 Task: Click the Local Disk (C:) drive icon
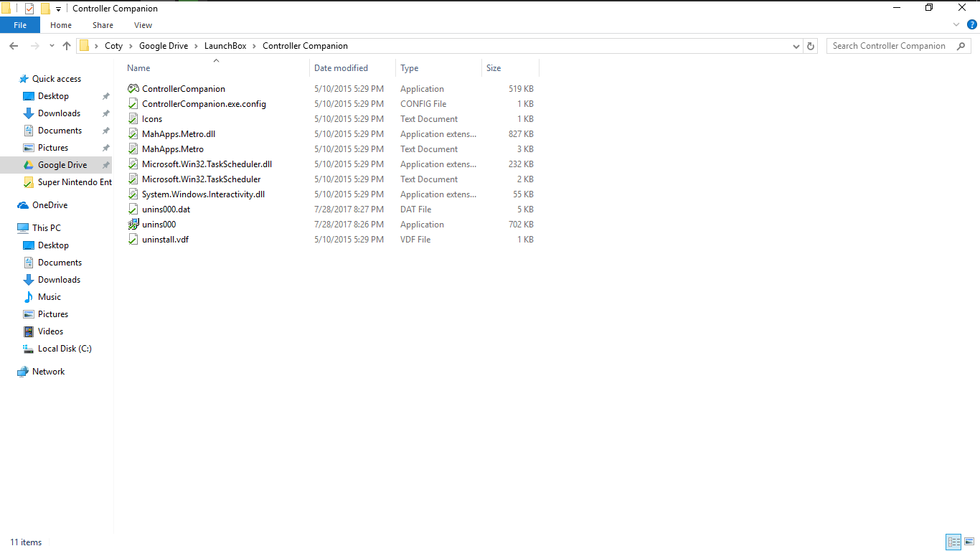29,349
